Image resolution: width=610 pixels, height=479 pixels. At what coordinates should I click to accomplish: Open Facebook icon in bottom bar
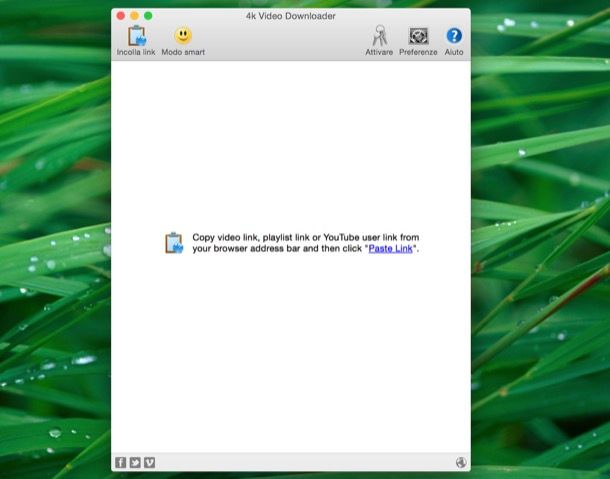coord(121,462)
